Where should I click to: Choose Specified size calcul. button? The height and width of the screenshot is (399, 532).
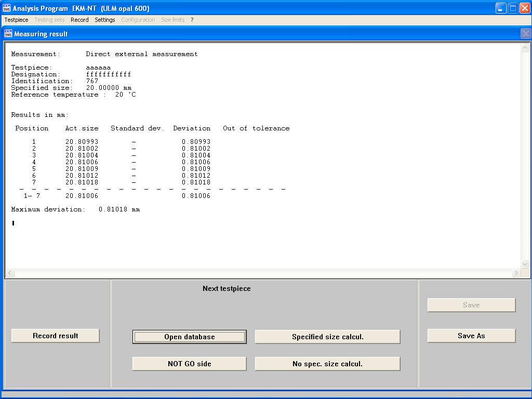coord(327,337)
